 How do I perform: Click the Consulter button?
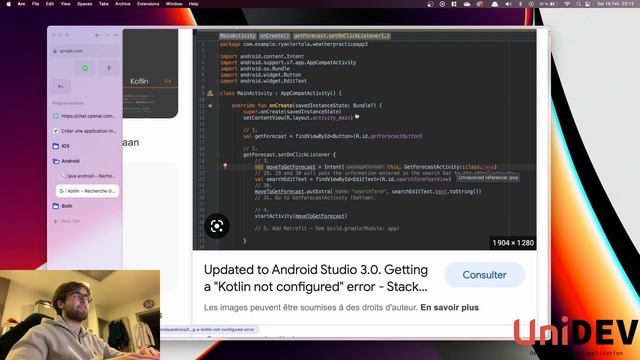[x=484, y=275]
